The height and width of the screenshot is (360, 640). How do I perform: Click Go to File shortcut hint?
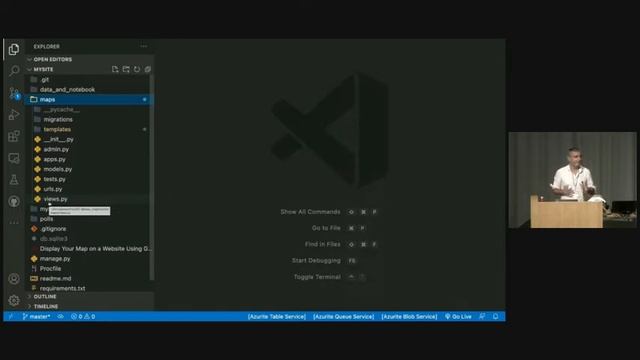tap(339, 228)
